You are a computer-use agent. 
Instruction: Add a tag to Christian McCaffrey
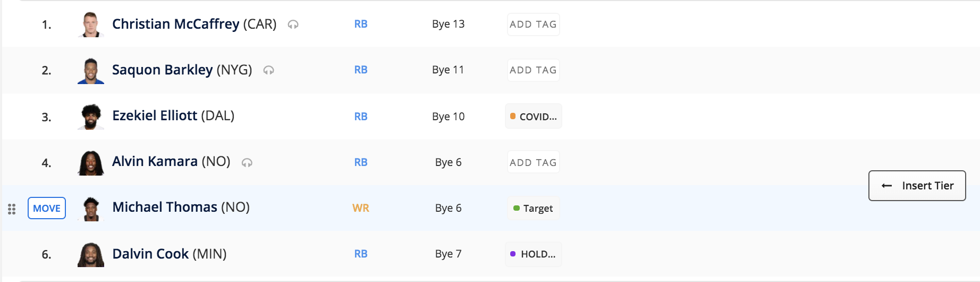point(533,24)
